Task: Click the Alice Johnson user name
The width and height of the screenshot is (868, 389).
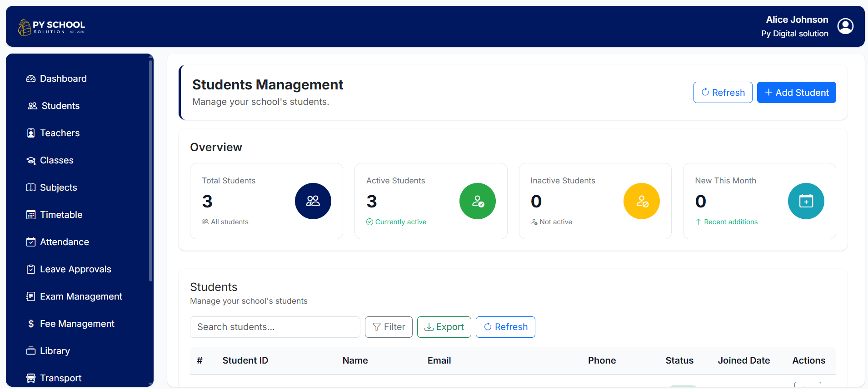Action: coord(797,20)
